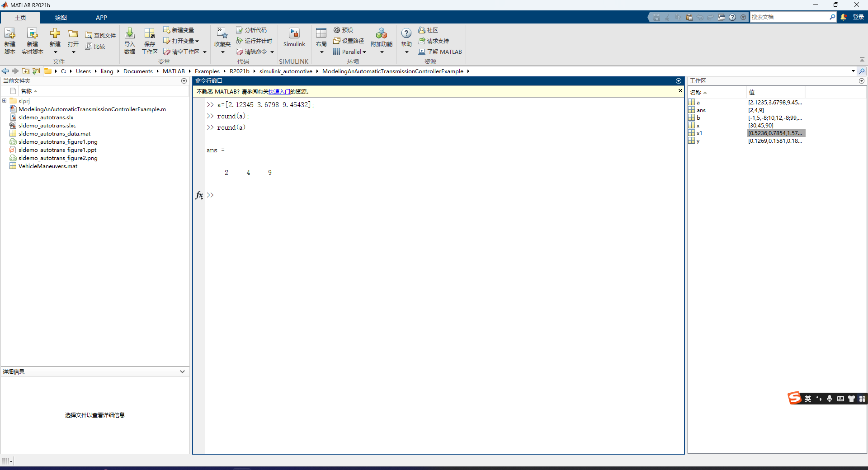Click Analyze Code (分析代码)
868x470 pixels.
coord(251,30)
